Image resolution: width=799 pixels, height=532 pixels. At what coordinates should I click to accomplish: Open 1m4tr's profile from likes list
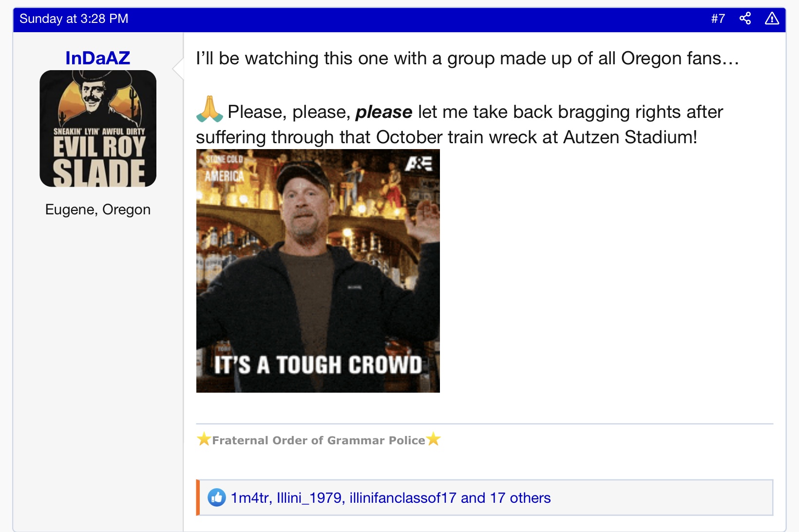point(250,497)
